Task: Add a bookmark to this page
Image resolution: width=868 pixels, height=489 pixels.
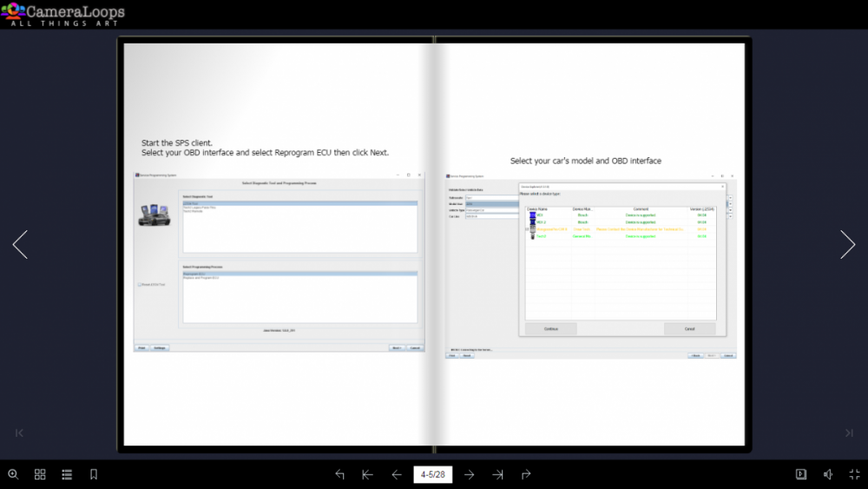Action: pos(94,474)
